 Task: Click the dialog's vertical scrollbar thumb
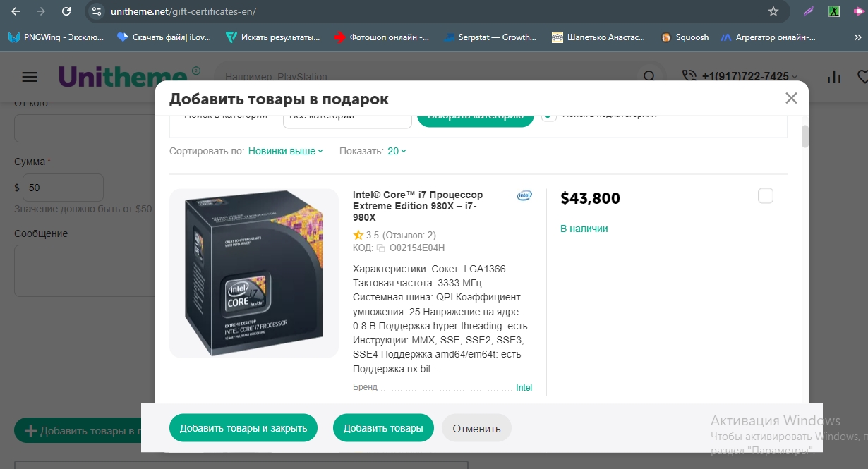pos(805,136)
